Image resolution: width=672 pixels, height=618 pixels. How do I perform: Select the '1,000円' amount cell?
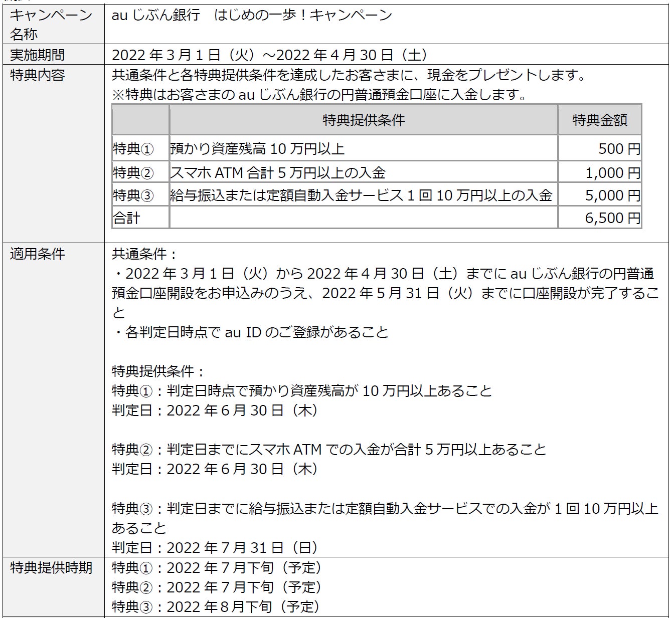coord(600,172)
